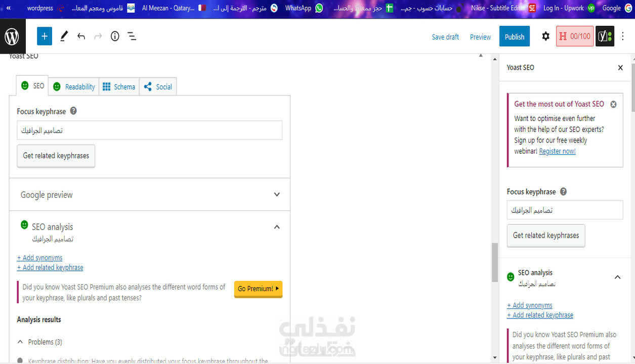Collapse the Yoast SEO metabox arrow

click(x=481, y=56)
